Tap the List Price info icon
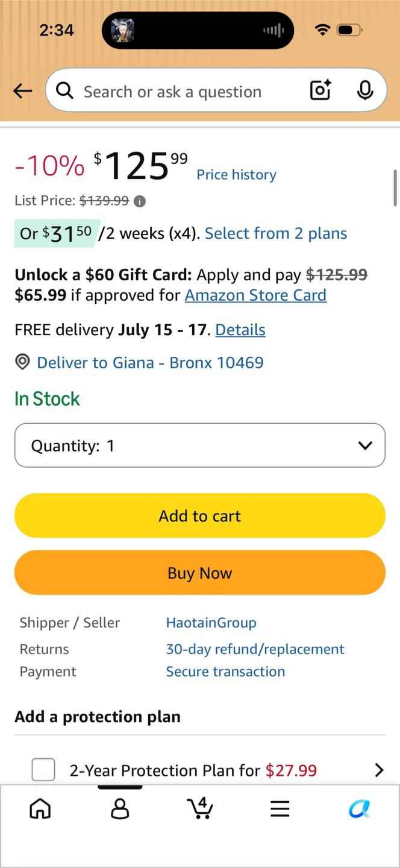Viewport: 400px width, 868px height. coord(140,201)
